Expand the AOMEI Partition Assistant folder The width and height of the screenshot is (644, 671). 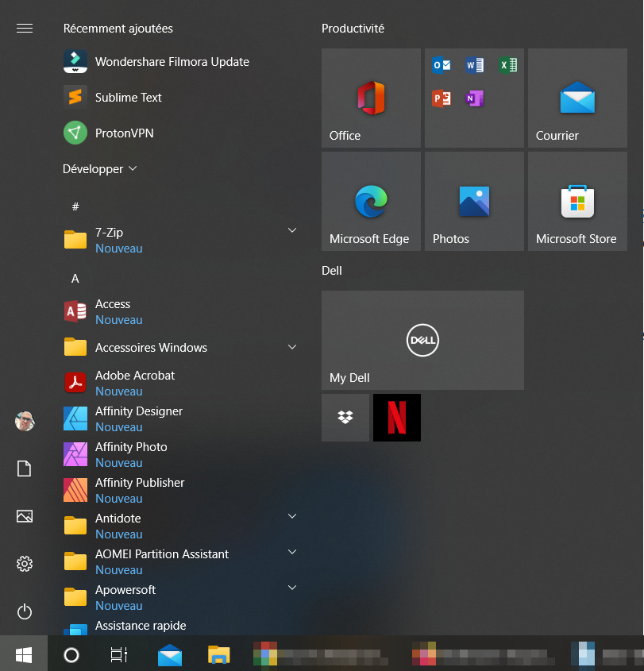pyautogui.click(x=292, y=552)
